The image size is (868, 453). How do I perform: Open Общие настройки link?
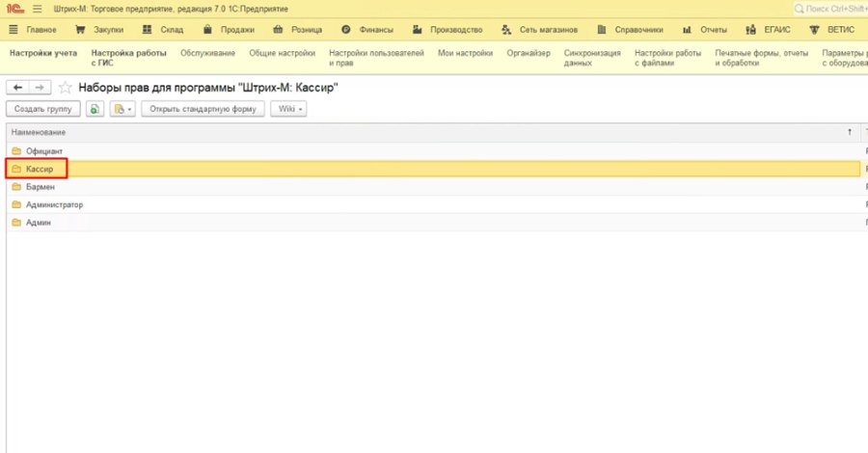click(x=282, y=53)
